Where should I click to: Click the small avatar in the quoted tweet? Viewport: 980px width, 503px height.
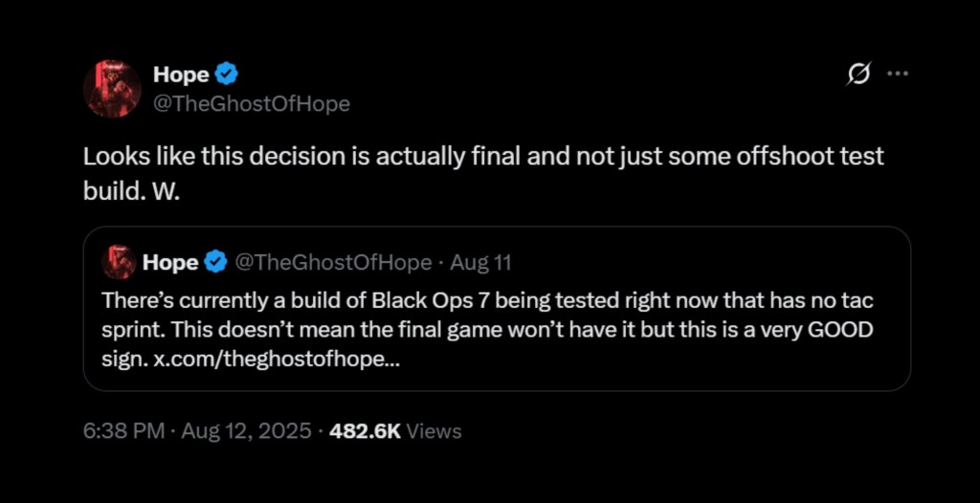point(119,261)
